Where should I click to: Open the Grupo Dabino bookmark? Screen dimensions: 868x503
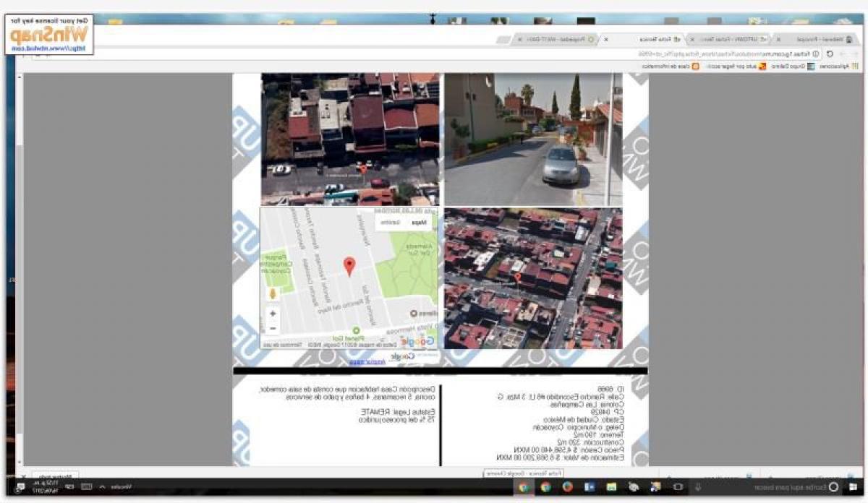click(786, 66)
